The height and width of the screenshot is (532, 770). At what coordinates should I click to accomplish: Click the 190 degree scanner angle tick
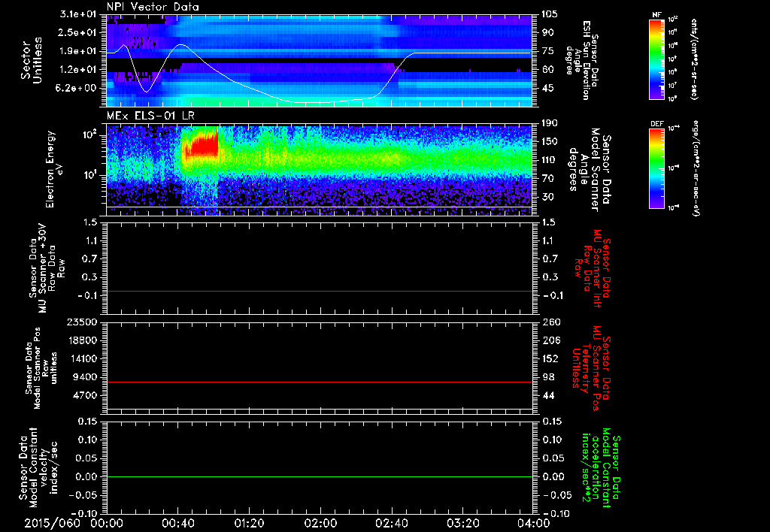(549, 123)
